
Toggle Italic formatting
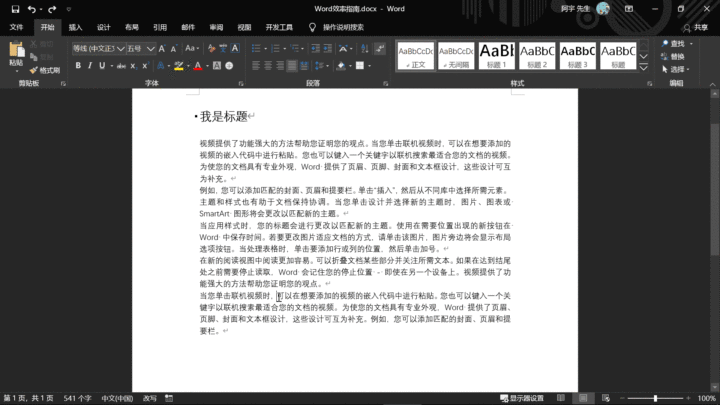90,66
